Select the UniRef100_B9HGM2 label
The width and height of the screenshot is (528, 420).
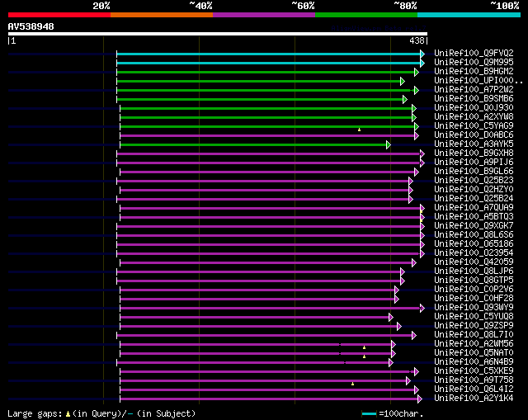pyautogui.click(x=474, y=72)
